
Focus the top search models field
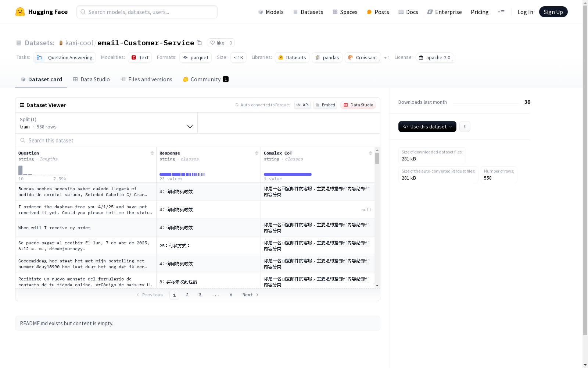[x=147, y=12]
